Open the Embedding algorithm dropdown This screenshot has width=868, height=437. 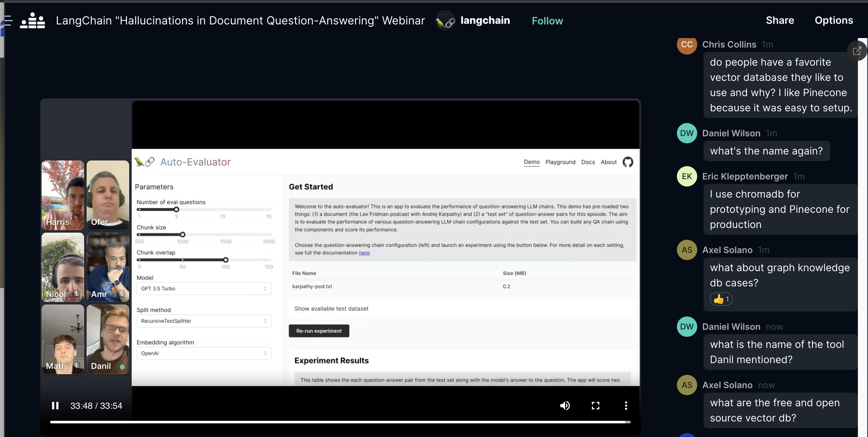tap(204, 353)
